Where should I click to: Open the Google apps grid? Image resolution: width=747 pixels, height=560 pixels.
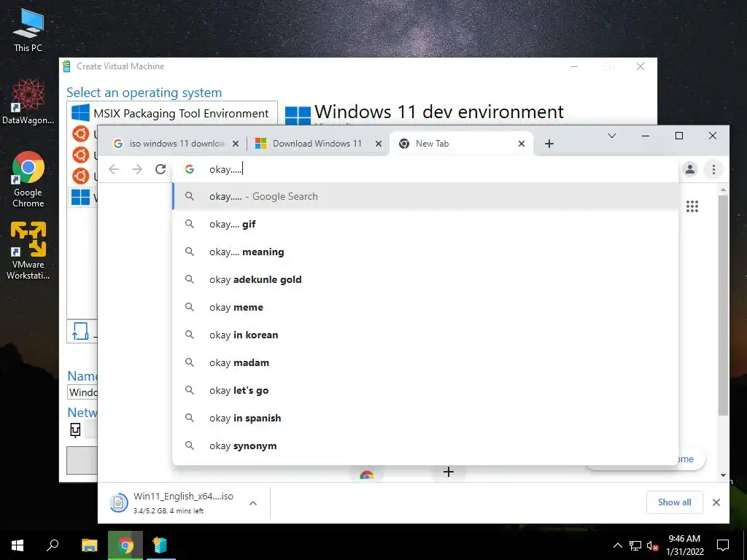692,206
